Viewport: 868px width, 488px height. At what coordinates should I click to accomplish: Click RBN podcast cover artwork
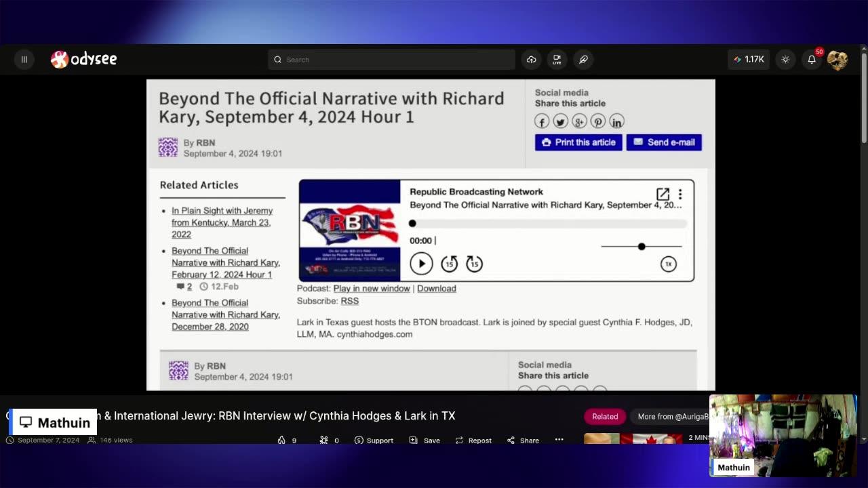pyautogui.click(x=350, y=230)
